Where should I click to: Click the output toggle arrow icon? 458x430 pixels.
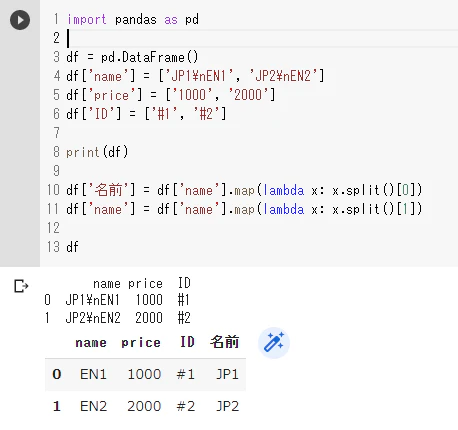[x=21, y=286]
